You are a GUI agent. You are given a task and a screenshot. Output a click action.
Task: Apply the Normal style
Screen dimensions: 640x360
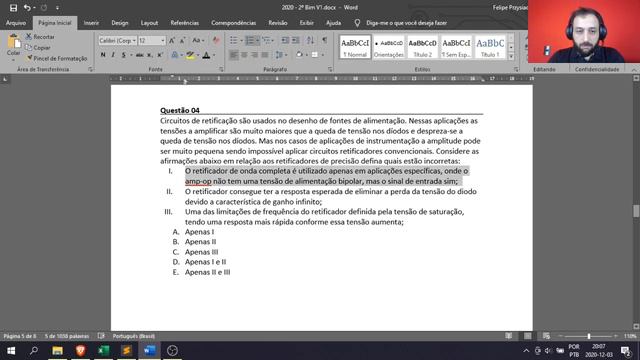(x=355, y=47)
